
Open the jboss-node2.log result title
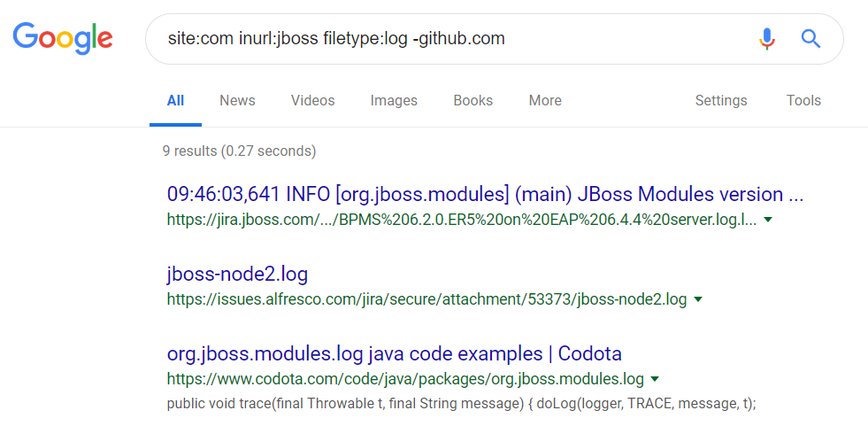tap(237, 274)
